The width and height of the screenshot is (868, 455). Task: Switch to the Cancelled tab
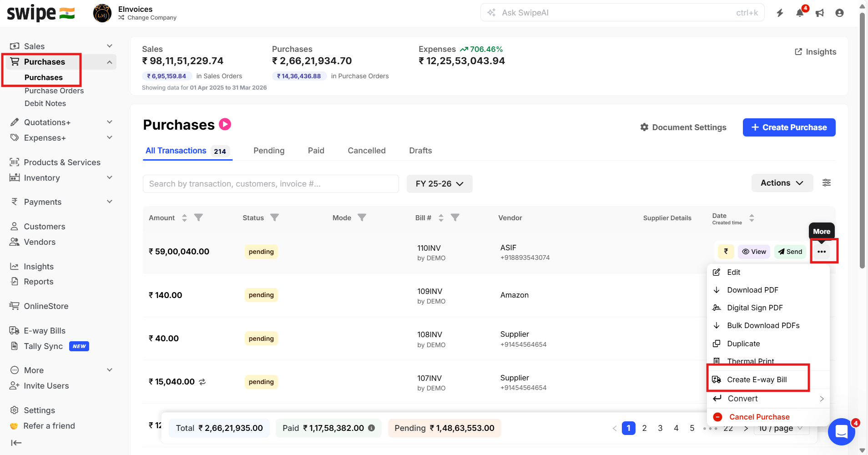point(366,151)
